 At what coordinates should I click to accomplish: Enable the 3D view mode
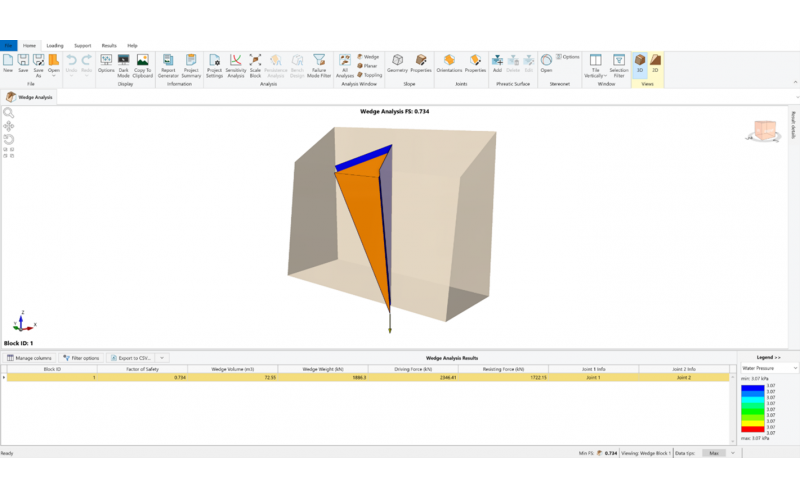pos(639,64)
